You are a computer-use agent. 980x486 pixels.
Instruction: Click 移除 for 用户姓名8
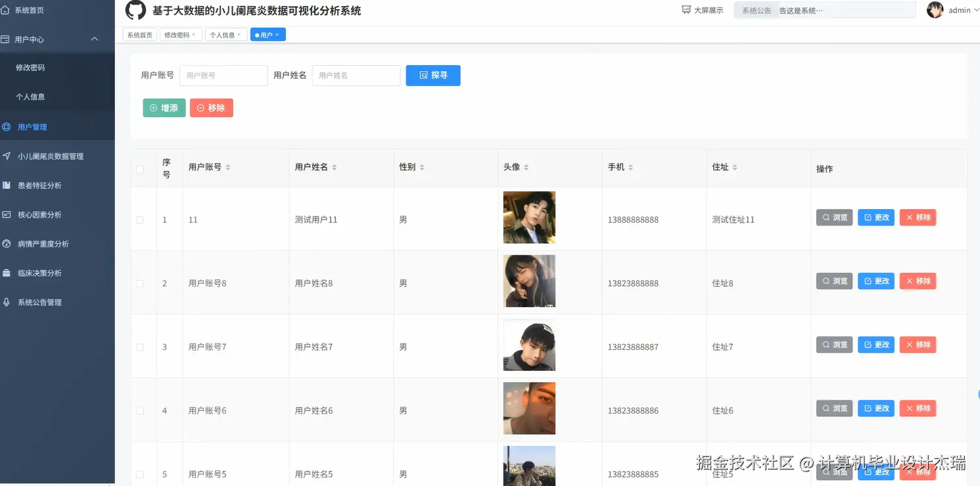click(x=918, y=281)
